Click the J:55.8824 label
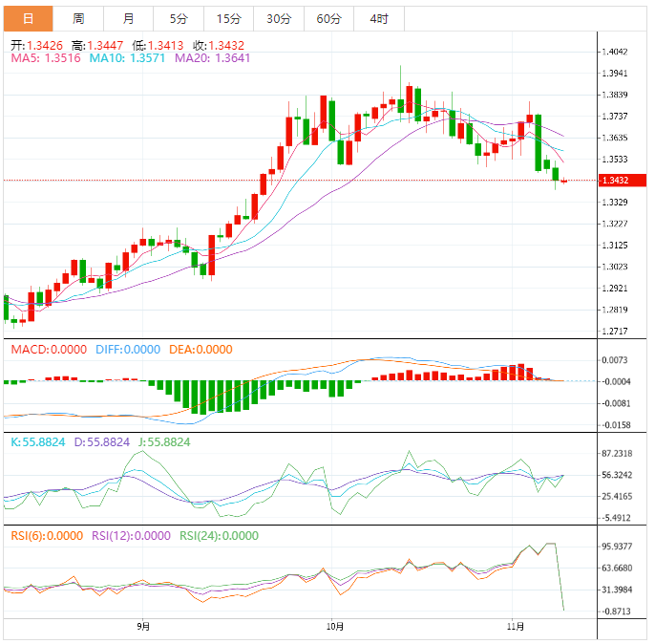655x644 pixels. click(x=164, y=442)
